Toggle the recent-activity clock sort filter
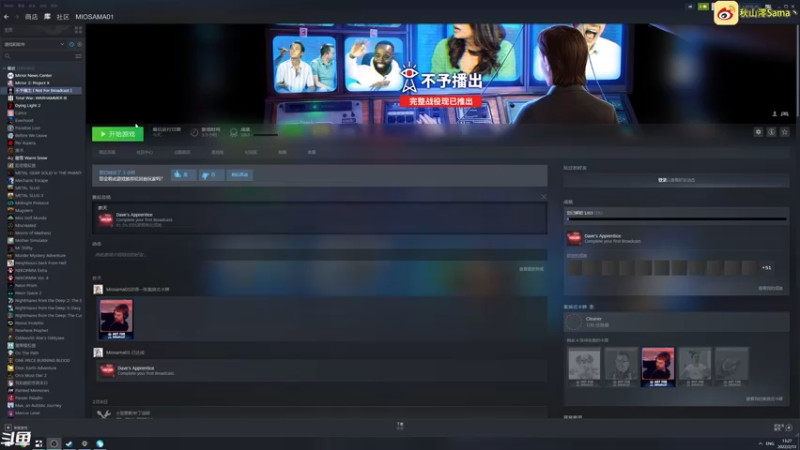The height and width of the screenshot is (450, 800). 71,44
